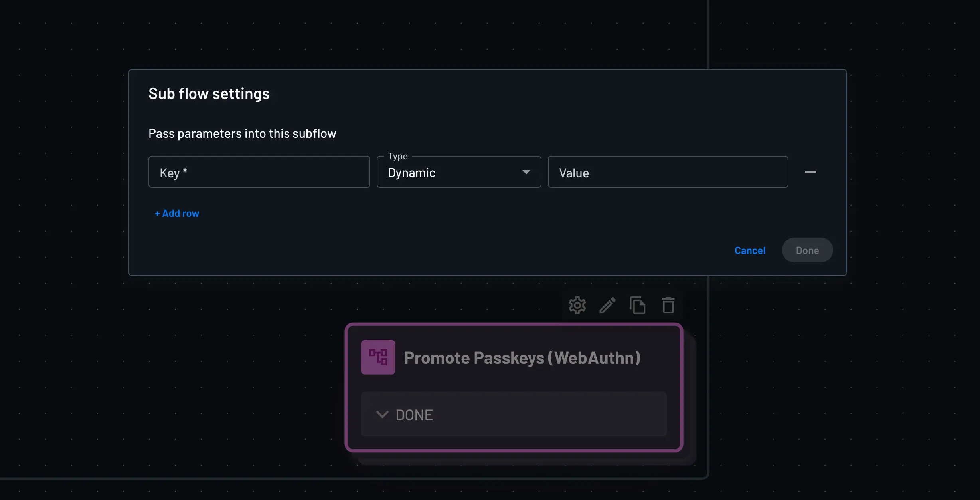980x500 pixels.
Task: Click the asterisk in the Key field
Action: [185, 171]
